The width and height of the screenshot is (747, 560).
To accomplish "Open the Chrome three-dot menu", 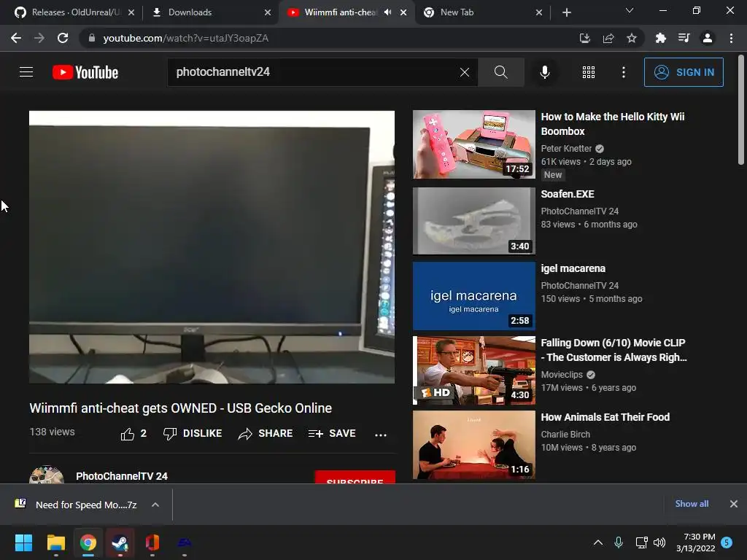I will pyautogui.click(x=731, y=38).
